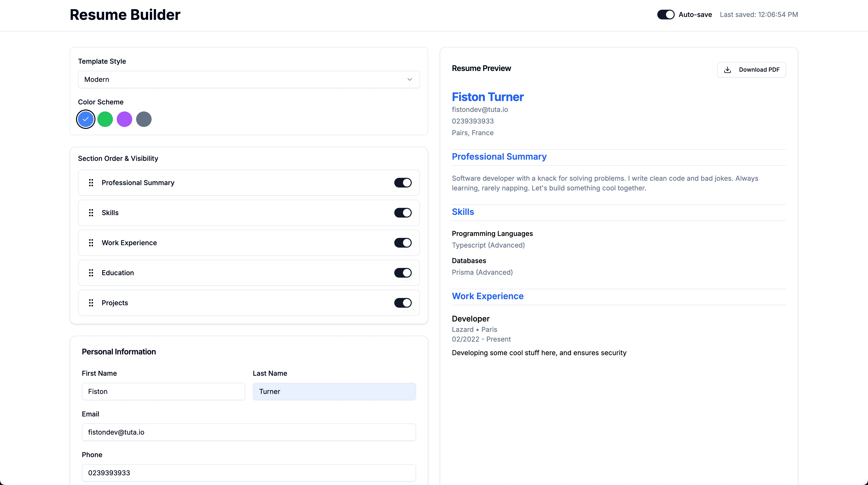Download the resume as PDF

pos(752,70)
